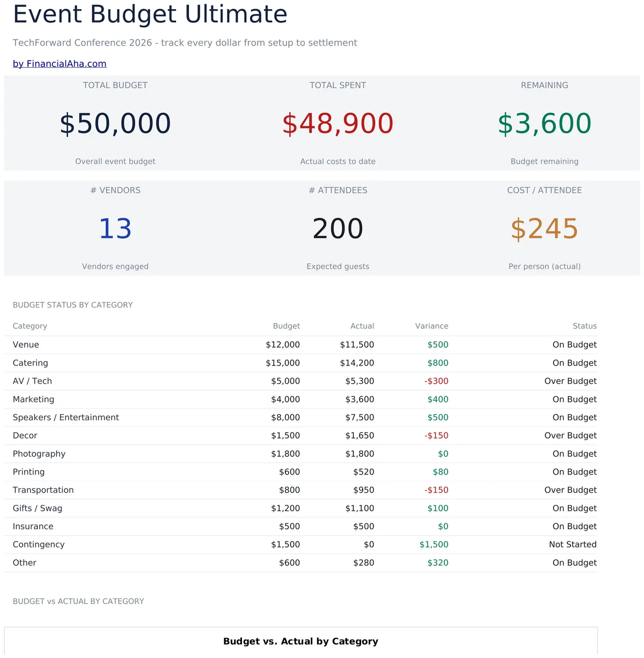Select the '$50,000' total budget value

tap(115, 123)
